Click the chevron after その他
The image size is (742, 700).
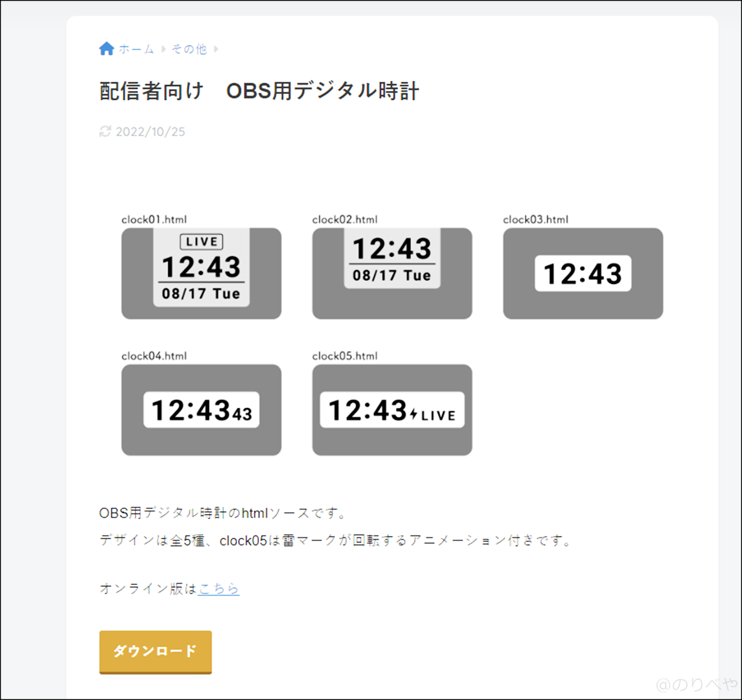pyautogui.click(x=217, y=49)
